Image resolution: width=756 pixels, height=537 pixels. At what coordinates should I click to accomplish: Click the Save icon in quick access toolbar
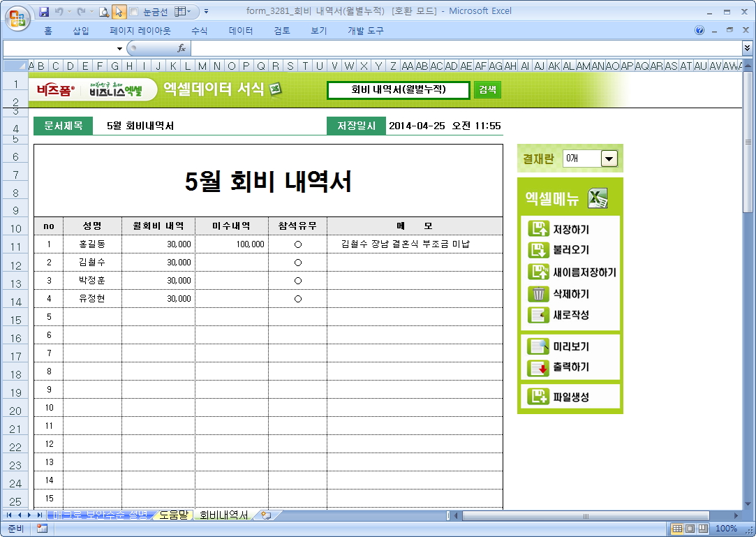[x=44, y=11]
